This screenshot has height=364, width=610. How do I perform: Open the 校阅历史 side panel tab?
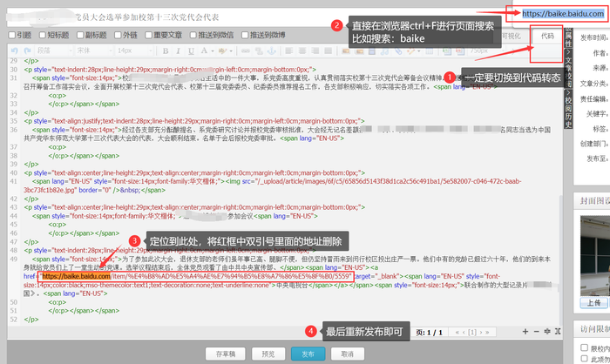click(x=568, y=109)
